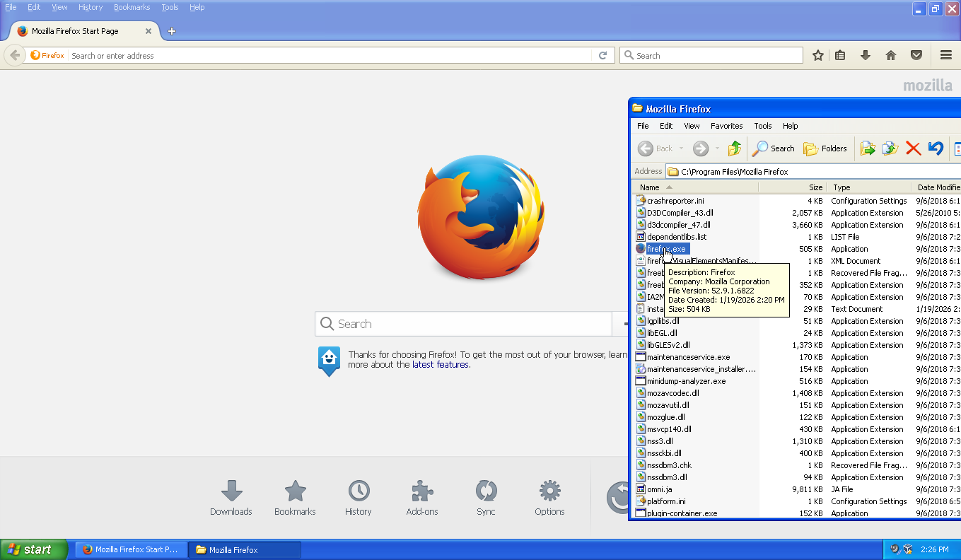This screenshot has height=560, width=961.
Task: Click the Add-ons puzzle piece shortcut
Action: point(422,498)
